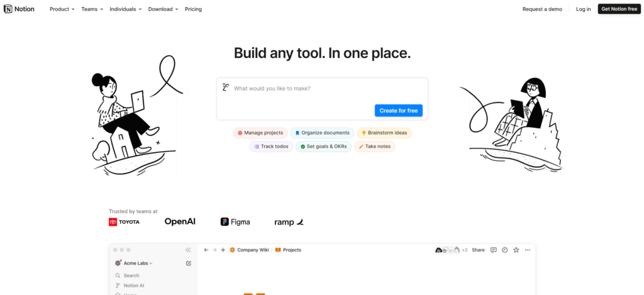Viewport: 644px width, 295px height.
Task: Expand the Teams dropdown menu
Action: (x=92, y=9)
